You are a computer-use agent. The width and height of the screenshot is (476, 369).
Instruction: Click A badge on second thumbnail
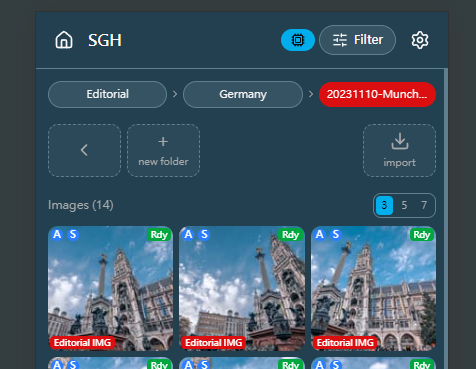[x=189, y=235]
